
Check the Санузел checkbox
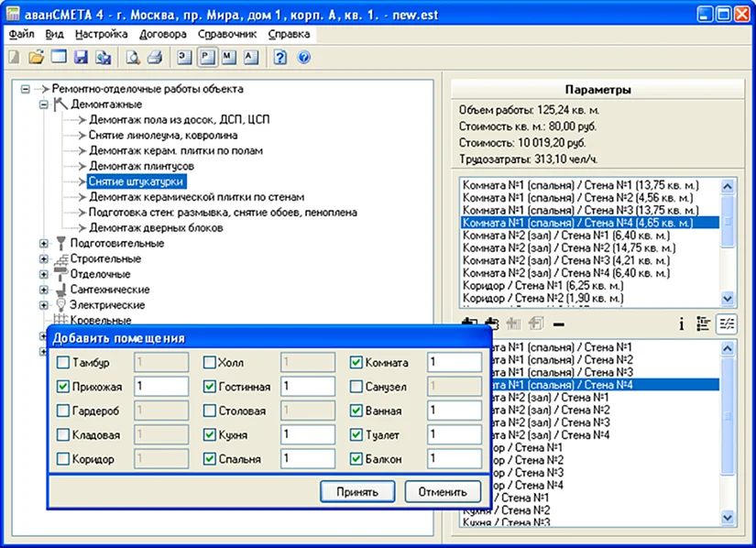pos(356,387)
